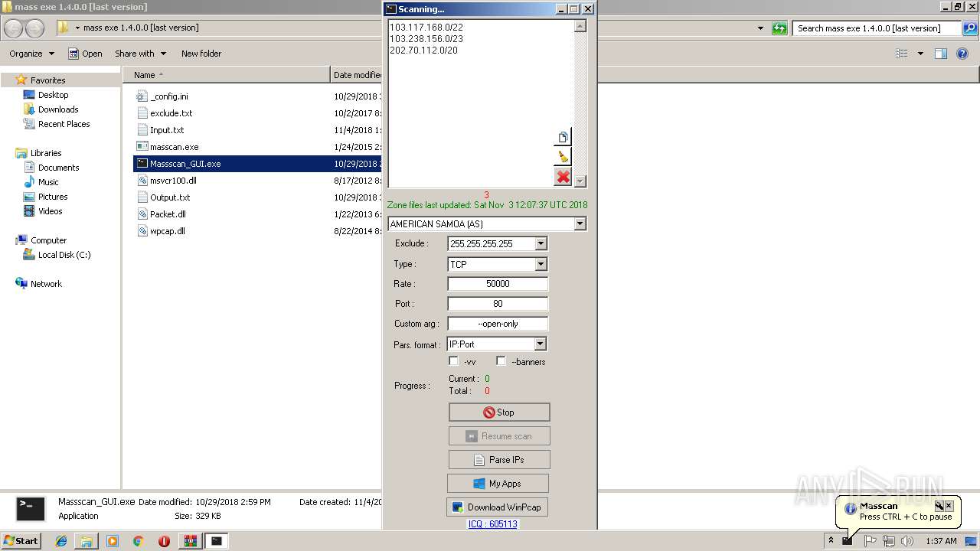
Task: Click the Action Center flag icon
Action: (871, 541)
